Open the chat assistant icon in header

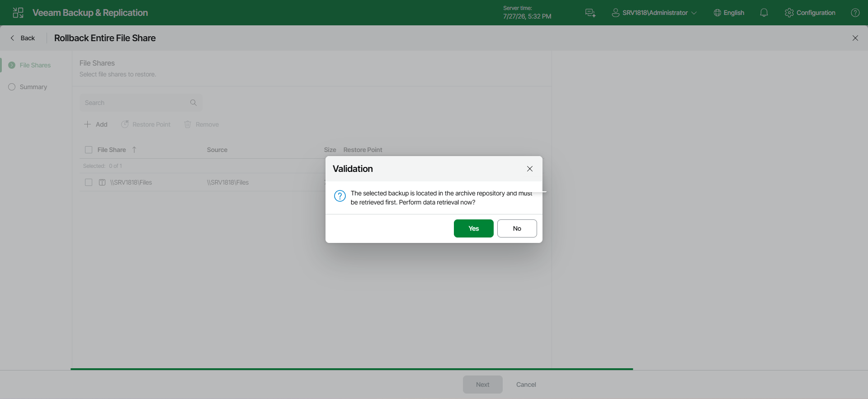[590, 13]
